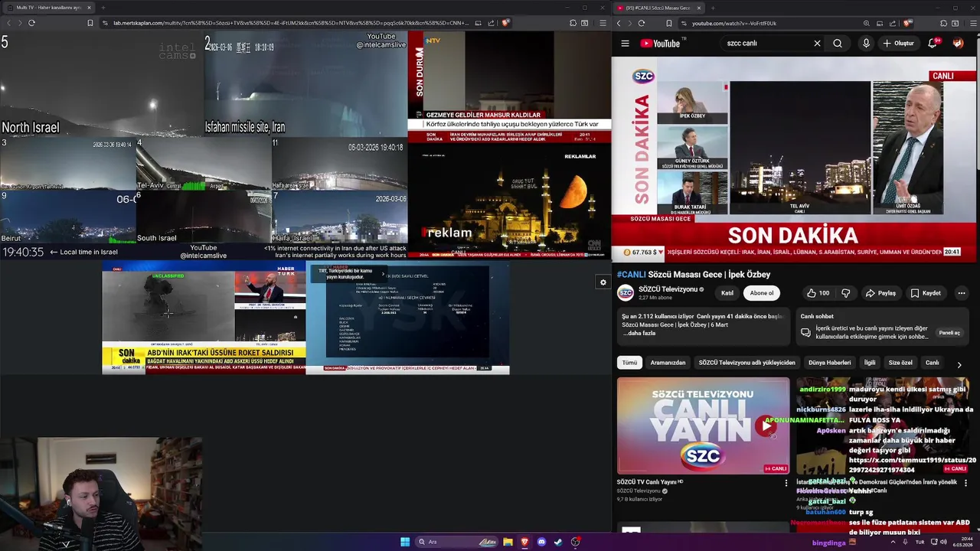This screenshot has height=551, width=980.
Task: Like the Sözcü Masası Gece video
Action: pyautogui.click(x=818, y=293)
